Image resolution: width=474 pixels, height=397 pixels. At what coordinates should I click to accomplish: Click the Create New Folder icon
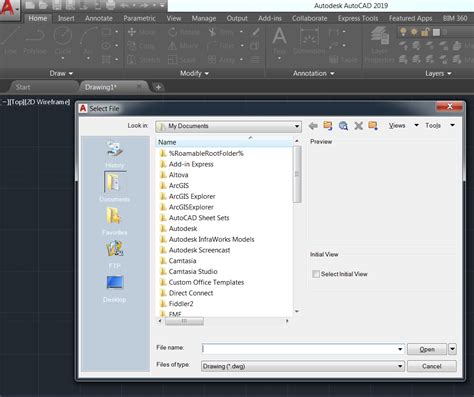pyautogui.click(x=373, y=126)
